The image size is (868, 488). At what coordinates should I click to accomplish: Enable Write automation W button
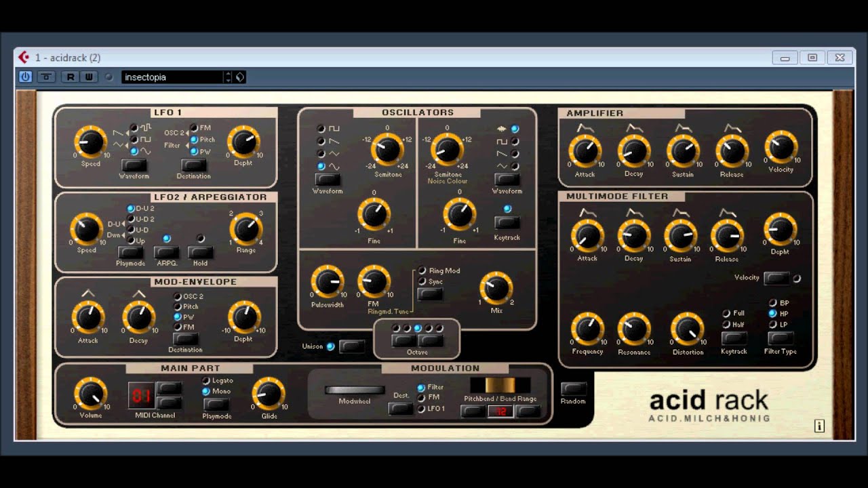click(88, 77)
